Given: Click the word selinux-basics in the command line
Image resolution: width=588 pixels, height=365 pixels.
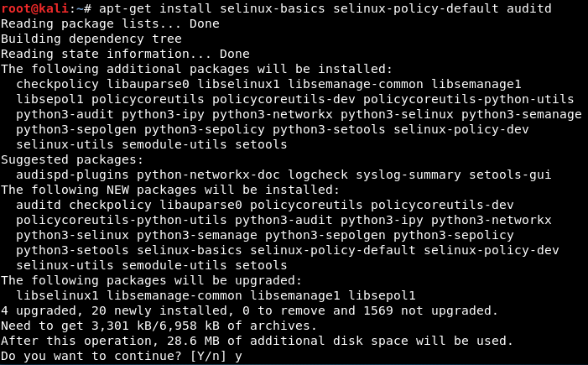Looking at the screenshot, I should tap(273, 8).
